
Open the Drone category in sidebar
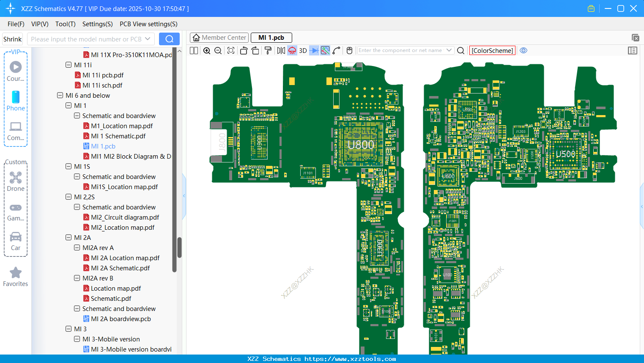click(x=16, y=181)
